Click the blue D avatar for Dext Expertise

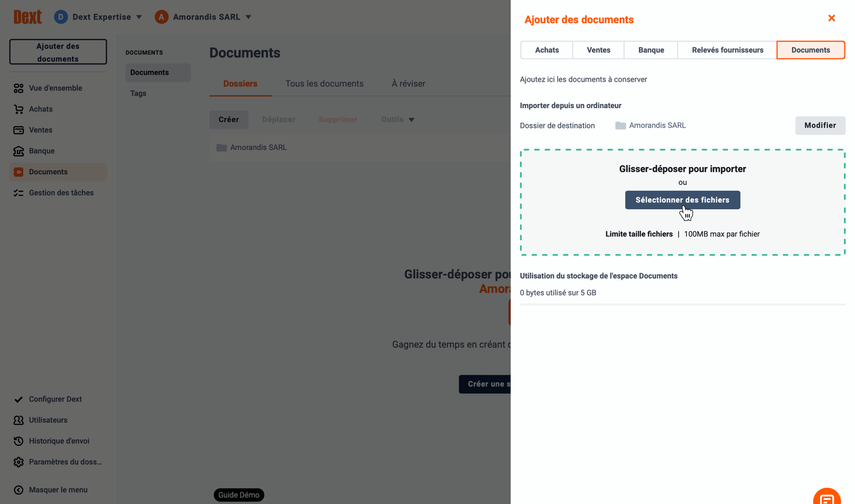[x=61, y=17]
